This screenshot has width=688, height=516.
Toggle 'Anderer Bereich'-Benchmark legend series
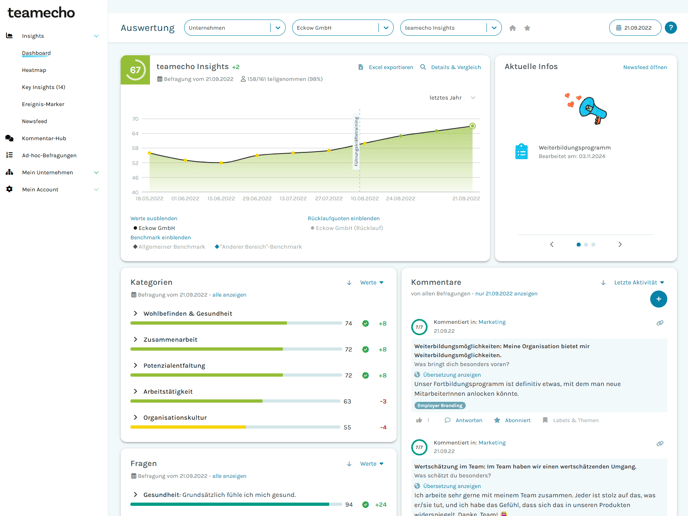point(258,247)
